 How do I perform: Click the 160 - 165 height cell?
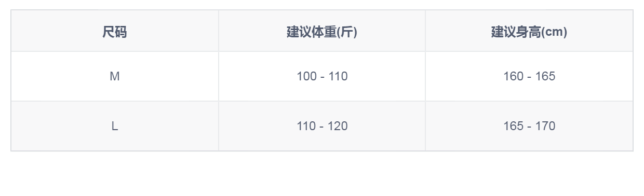[x=529, y=76]
